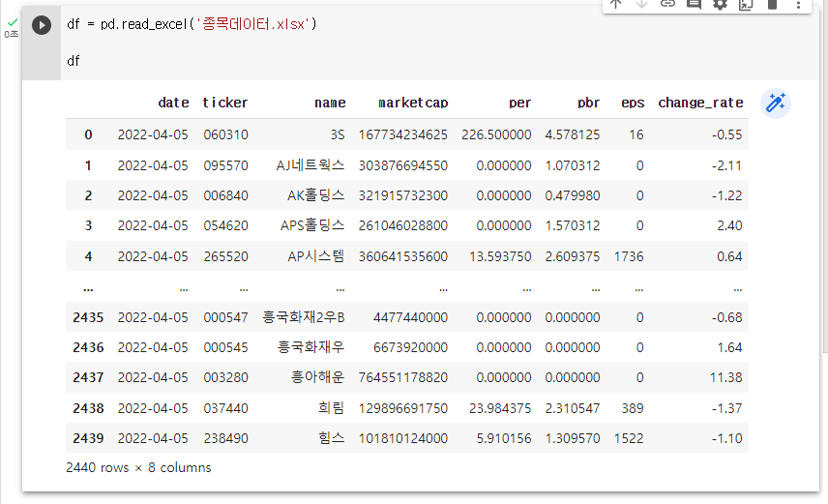Click the '0초' execution time label
The image size is (828, 504).
click(x=12, y=34)
